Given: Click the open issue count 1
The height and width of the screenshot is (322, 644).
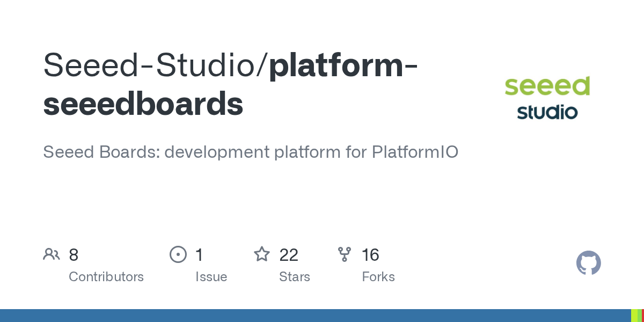Looking at the screenshot, I should click(x=199, y=255).
